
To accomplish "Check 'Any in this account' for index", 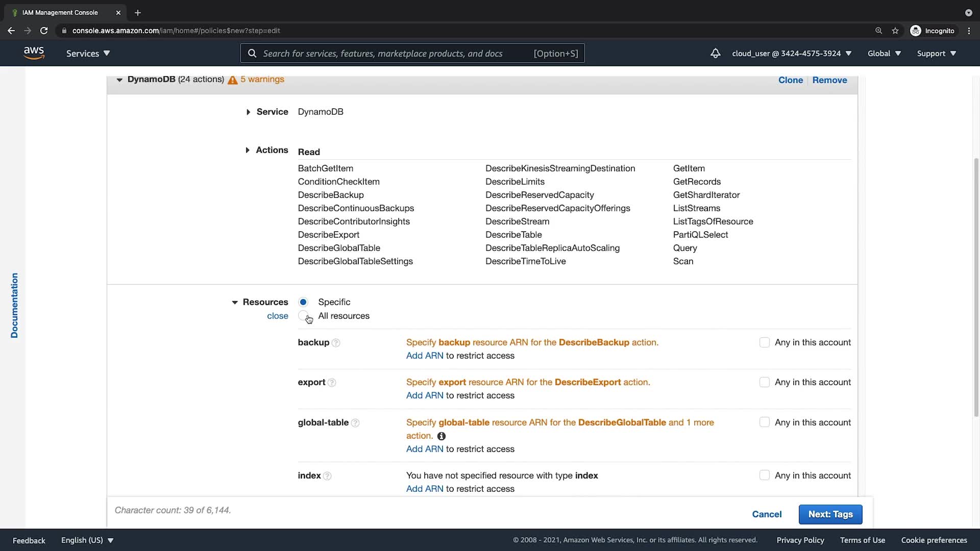I will click(x=764, y=475).
